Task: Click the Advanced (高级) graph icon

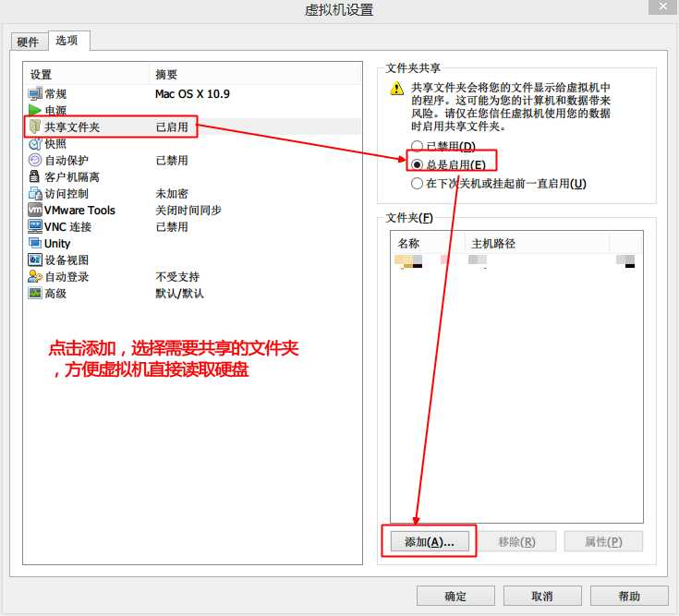Action: click(35, 293)
